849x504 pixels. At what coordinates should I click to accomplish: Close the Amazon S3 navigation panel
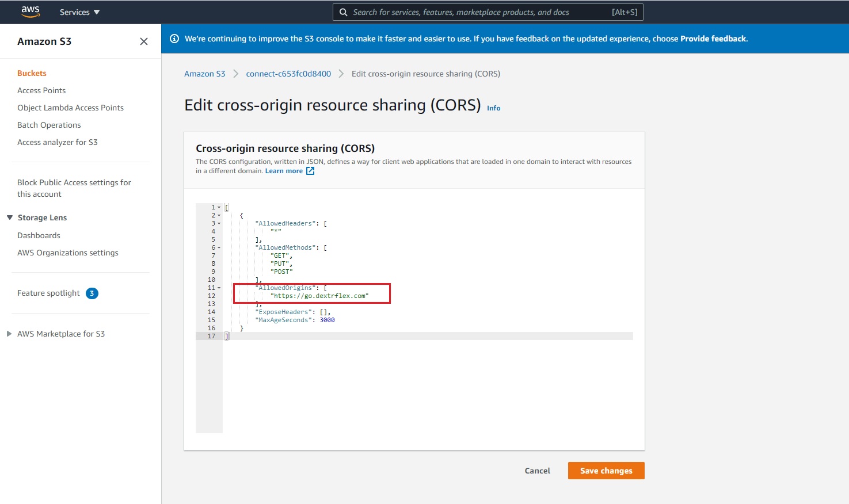[144, 41]
